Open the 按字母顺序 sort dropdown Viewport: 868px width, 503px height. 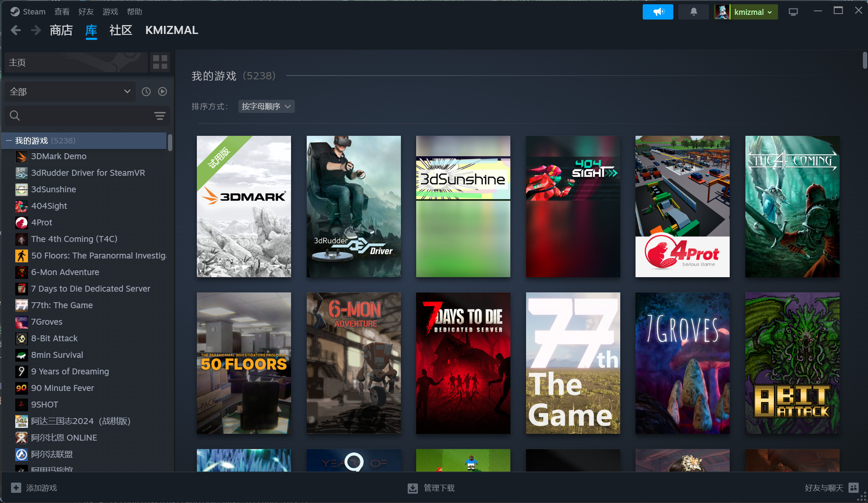(x=266, y=107)
